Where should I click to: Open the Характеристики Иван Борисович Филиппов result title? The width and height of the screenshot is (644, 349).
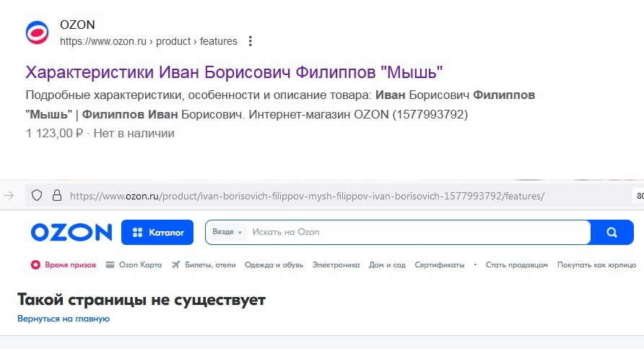234,72
